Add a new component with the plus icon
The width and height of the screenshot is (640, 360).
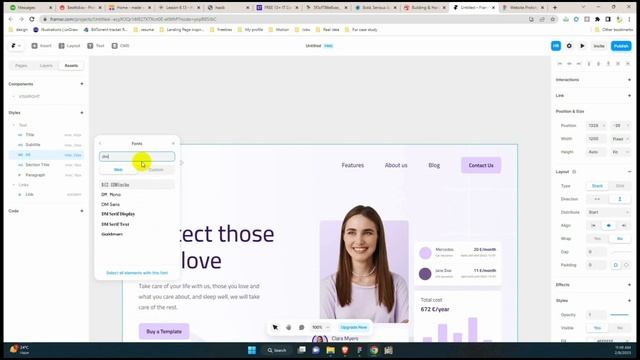(82, 84)
